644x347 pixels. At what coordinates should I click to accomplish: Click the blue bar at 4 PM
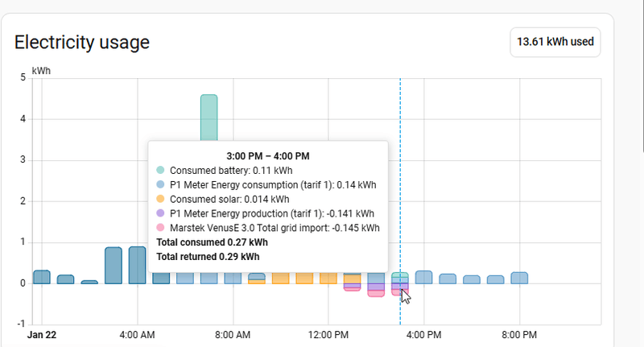423,277
